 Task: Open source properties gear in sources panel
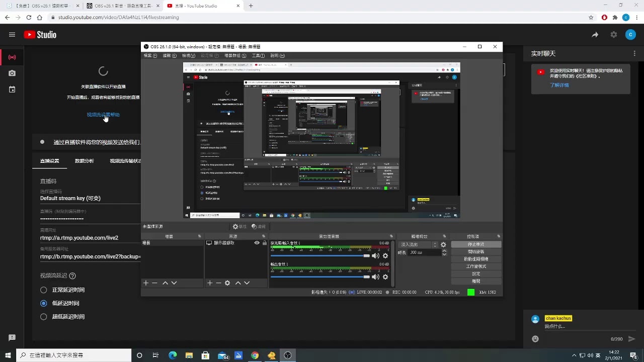227,283
